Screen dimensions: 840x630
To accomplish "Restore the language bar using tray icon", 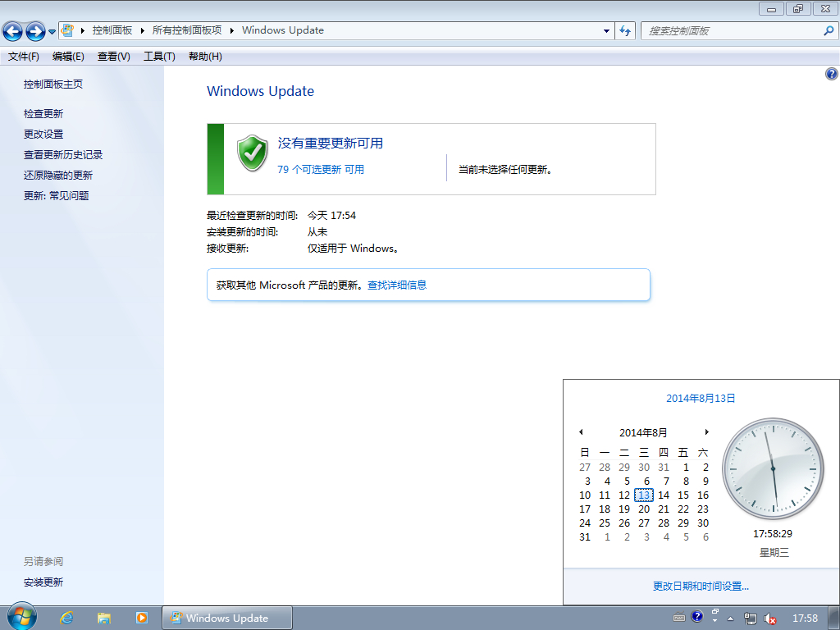I will (714, 611).
